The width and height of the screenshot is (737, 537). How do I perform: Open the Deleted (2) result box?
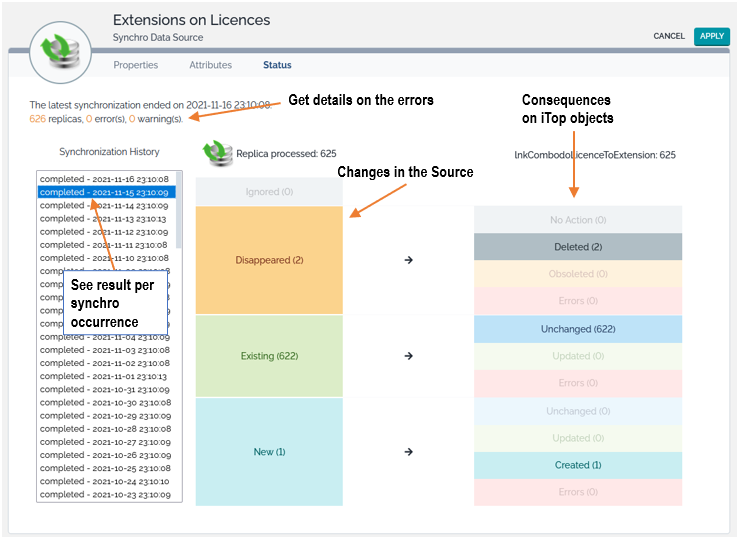click(578, 247)
